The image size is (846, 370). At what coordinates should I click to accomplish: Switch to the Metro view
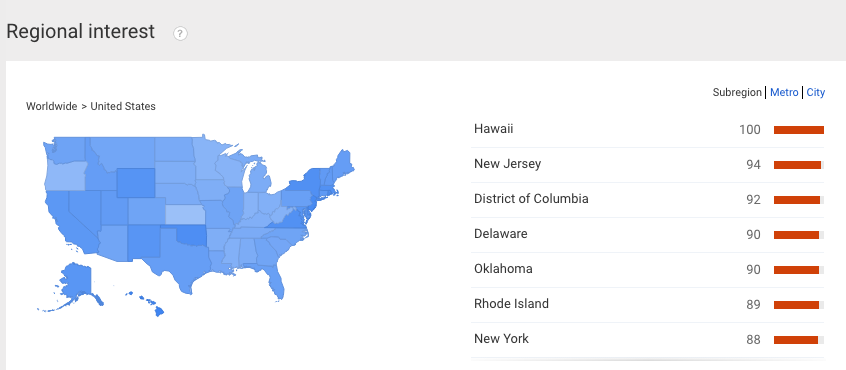pyautogui.click(x=784, y=92)
